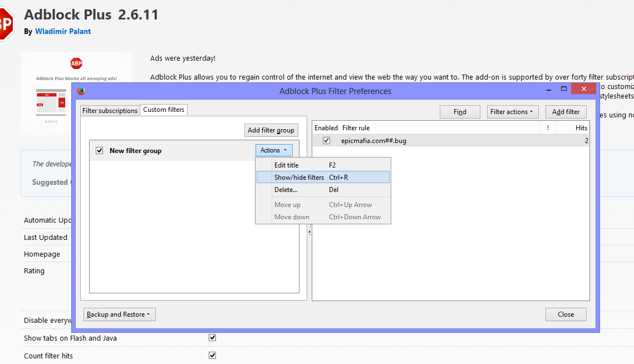Toggle Show tabs on Flash and Java
Screen dimensions: 634x364
click(x=212, y=337)
